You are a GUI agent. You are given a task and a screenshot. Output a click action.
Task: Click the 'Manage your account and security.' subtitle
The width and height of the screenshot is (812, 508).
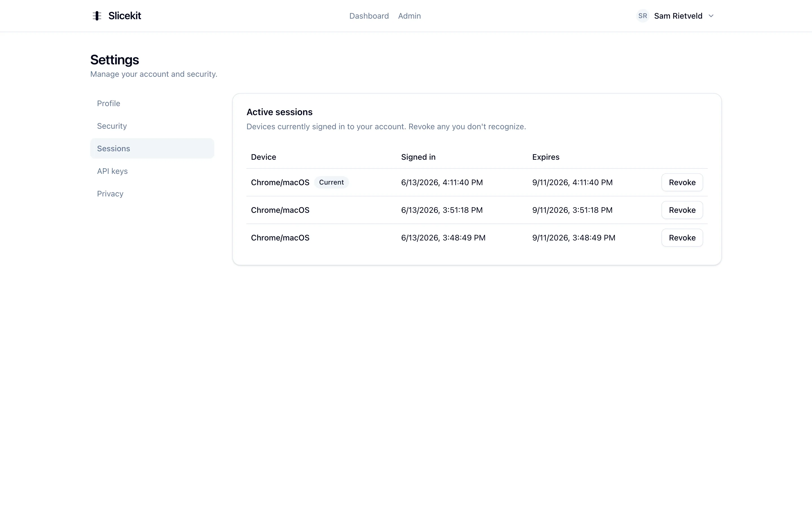154,74
